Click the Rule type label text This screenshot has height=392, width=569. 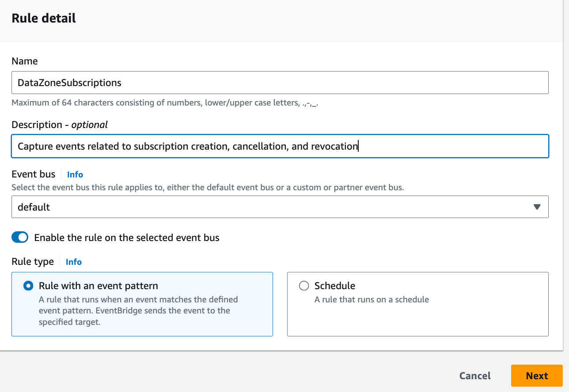33,261
